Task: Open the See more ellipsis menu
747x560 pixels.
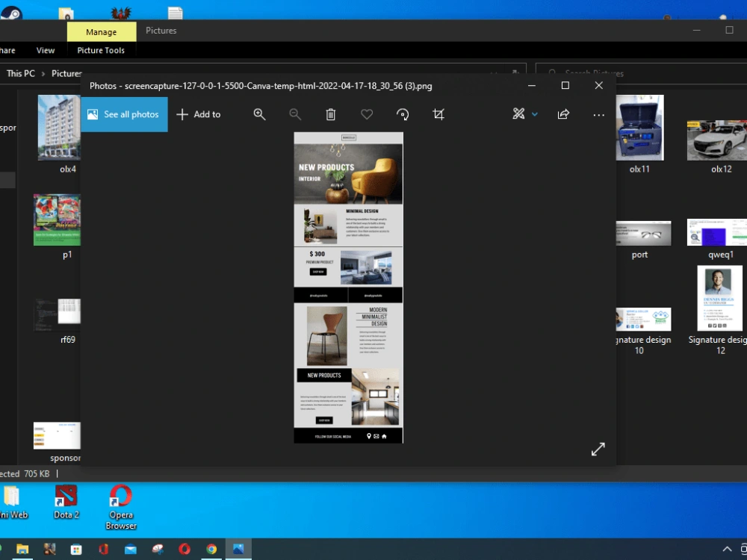Action: click(599, 115)
